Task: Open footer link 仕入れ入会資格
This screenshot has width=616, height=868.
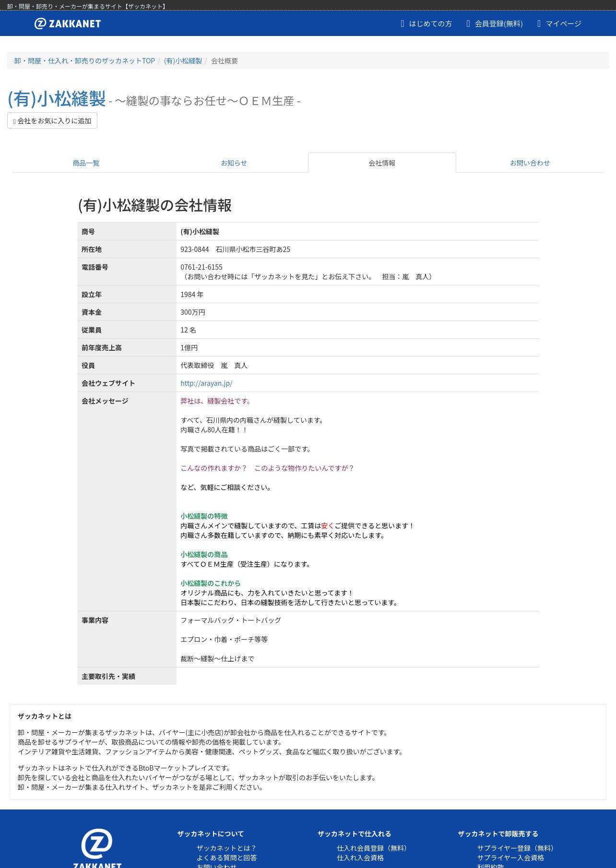Action: coord(360,858)
